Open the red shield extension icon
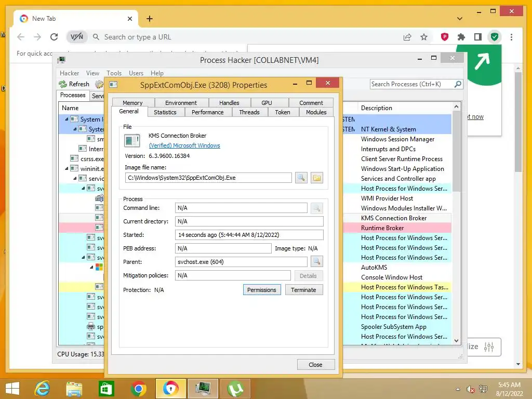 [x=445, y=37]
